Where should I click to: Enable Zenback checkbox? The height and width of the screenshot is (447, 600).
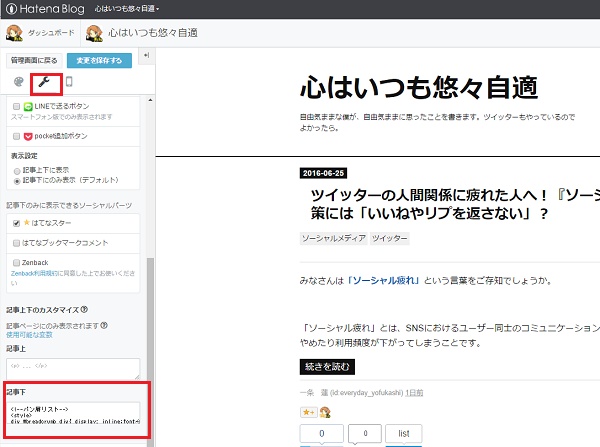[x=16, y=263]
